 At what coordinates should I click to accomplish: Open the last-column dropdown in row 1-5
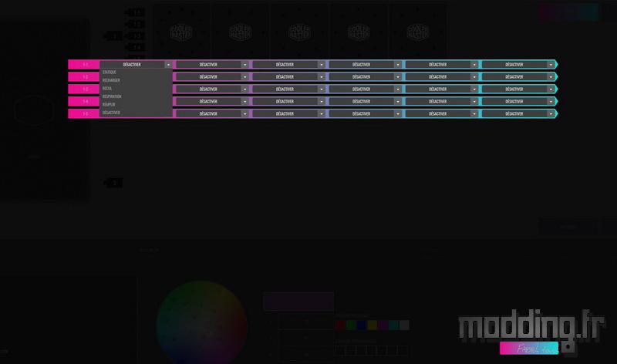518,113
